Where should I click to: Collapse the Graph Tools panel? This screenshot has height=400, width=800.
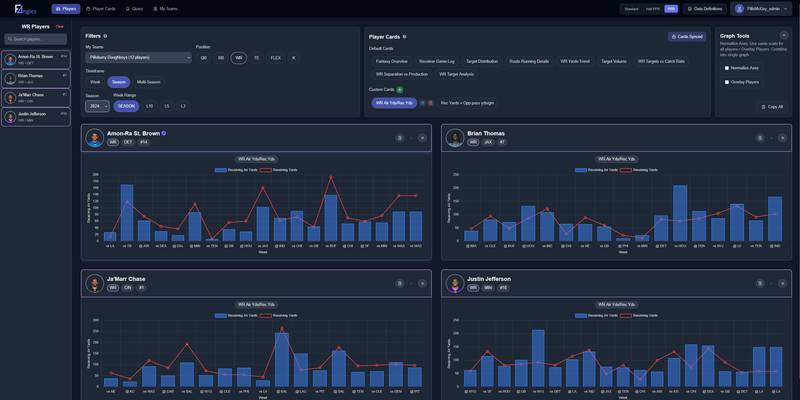click(x=784, y=35)
